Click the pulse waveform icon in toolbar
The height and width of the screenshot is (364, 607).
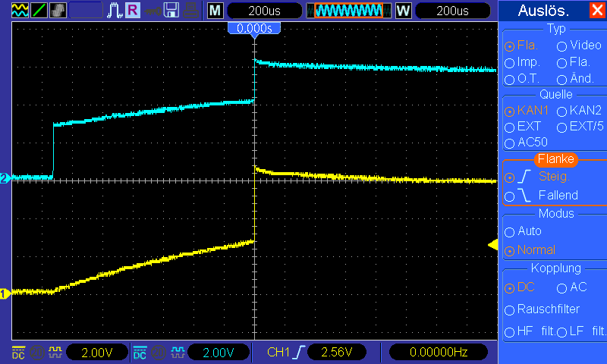[115, 11]
